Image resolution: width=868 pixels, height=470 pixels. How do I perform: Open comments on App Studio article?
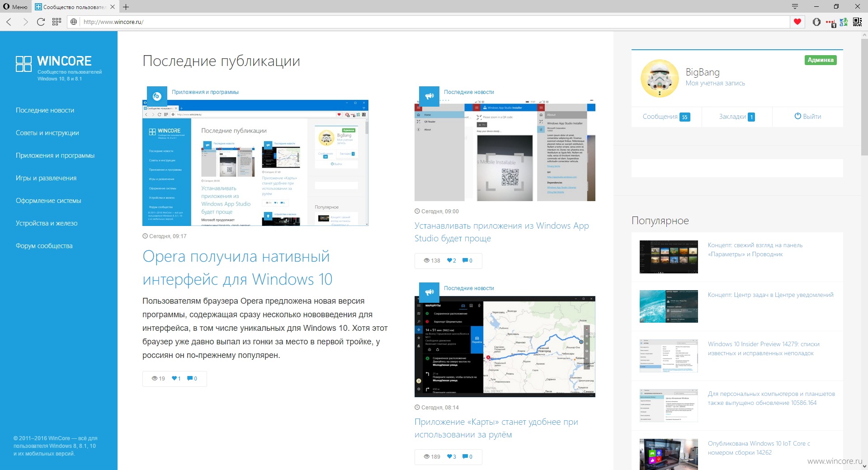coord(467,261)
